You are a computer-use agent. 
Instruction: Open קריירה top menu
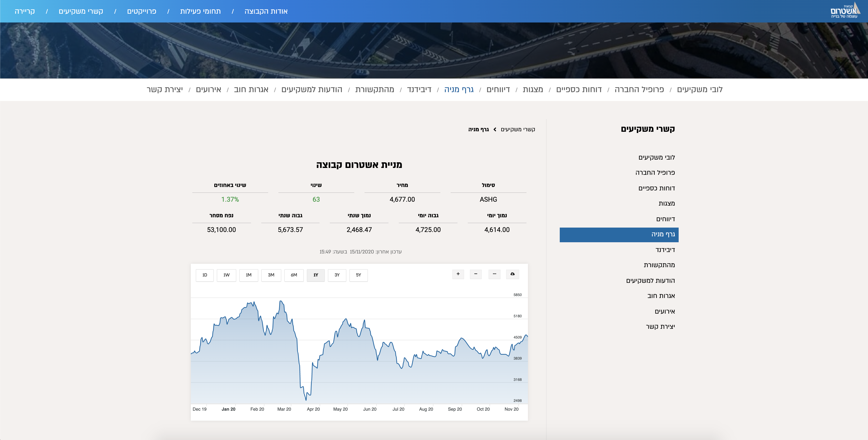coord(25,11)
